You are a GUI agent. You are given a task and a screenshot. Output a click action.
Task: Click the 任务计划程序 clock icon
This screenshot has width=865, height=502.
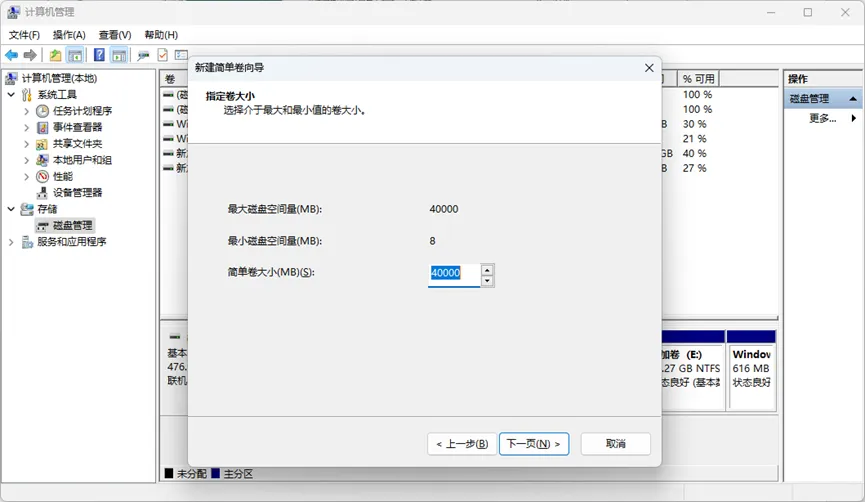(x=42, y=111)
